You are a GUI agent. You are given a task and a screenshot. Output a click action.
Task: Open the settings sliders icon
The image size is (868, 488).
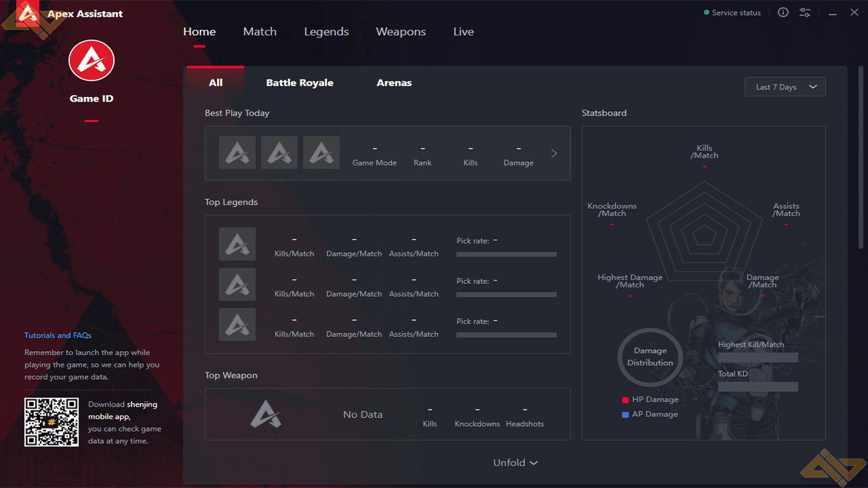(x=805, y=12)
